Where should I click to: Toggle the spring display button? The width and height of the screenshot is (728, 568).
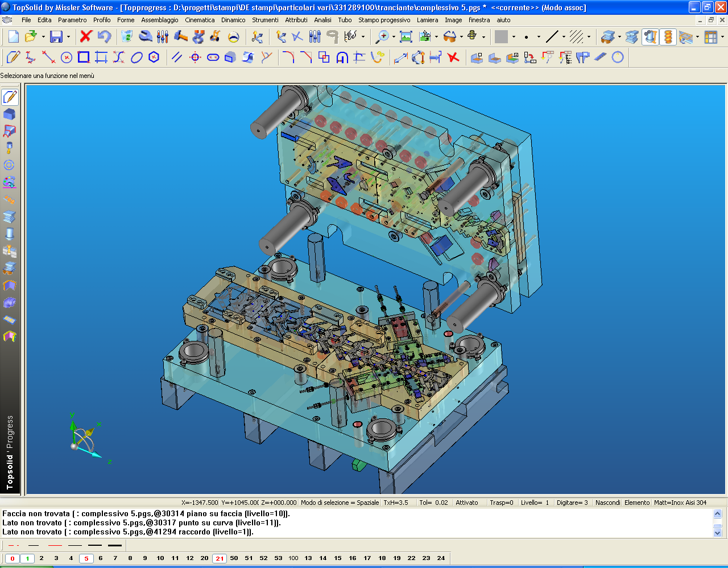point(668,38)
